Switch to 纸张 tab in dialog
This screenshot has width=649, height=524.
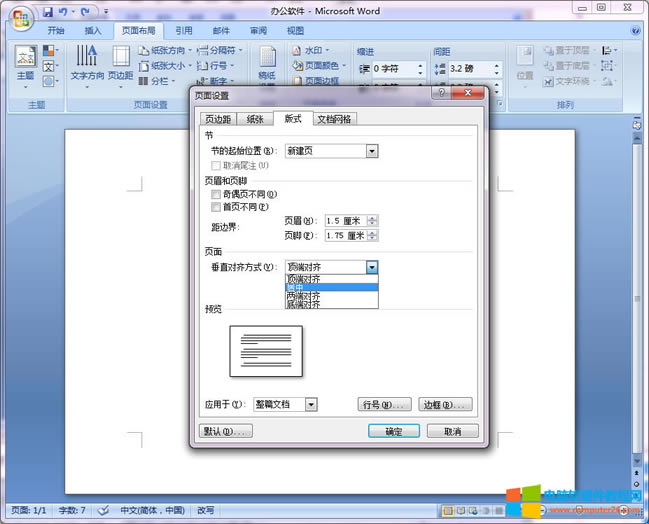pos(255,119)
